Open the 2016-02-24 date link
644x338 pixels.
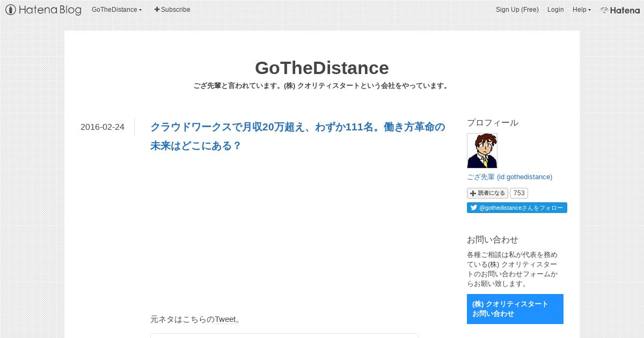[x=103, y=127]
